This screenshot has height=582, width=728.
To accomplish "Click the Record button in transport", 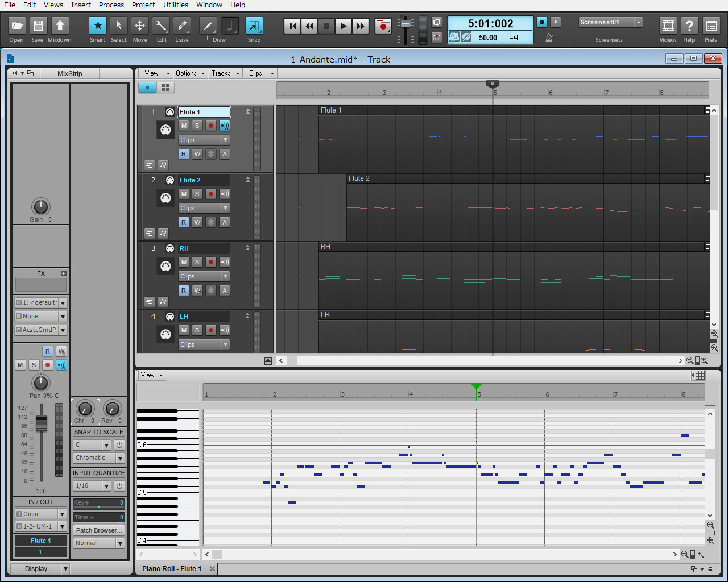I will tap(383, 26).
